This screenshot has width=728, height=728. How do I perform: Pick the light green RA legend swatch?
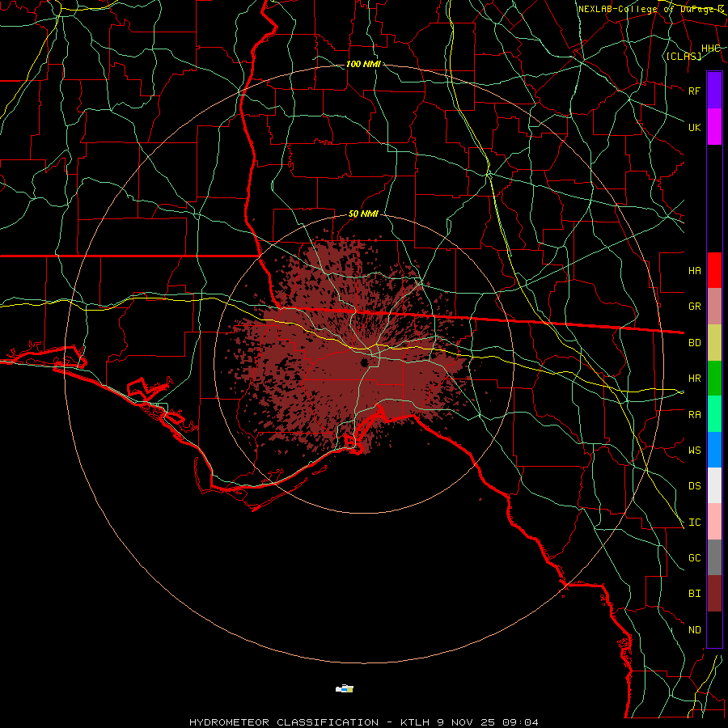(714, 414)
